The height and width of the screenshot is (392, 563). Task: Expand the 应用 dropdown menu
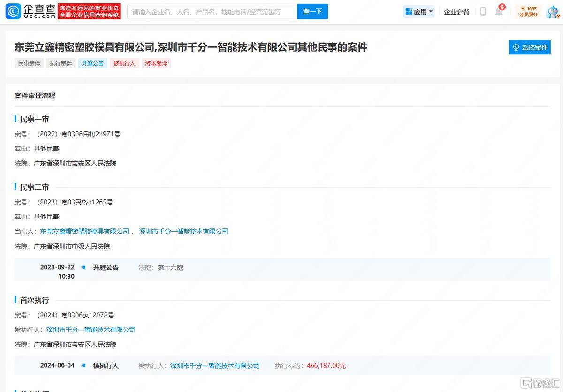[x=419, y=12]
